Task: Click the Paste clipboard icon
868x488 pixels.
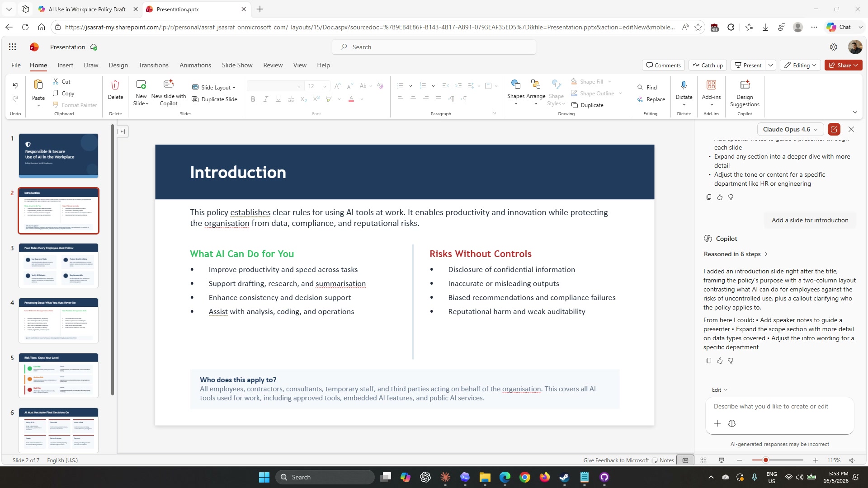Action: pos(38,84)
